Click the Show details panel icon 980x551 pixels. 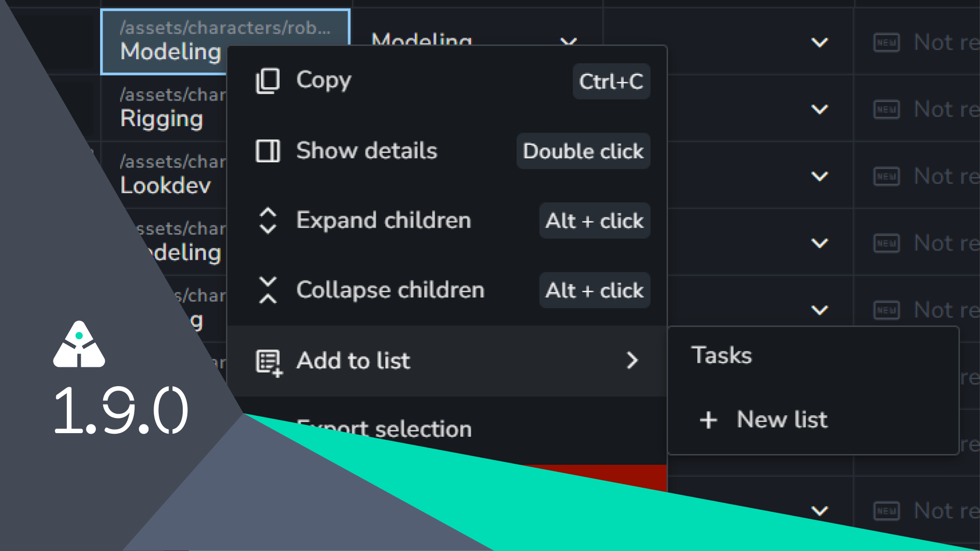267,151
